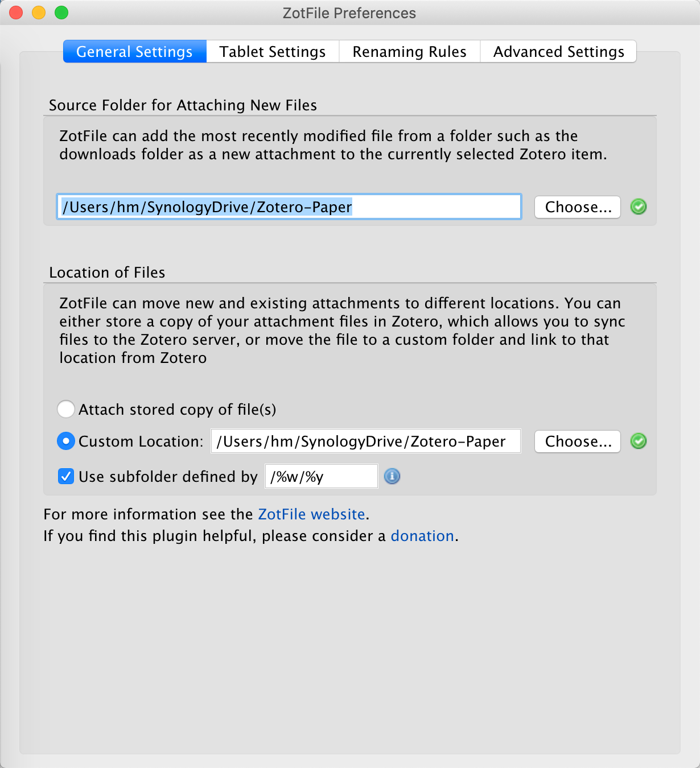This screenshot has height=768, width=700.
Task: Select the Custom Location radio button
Action: [66, 441]
